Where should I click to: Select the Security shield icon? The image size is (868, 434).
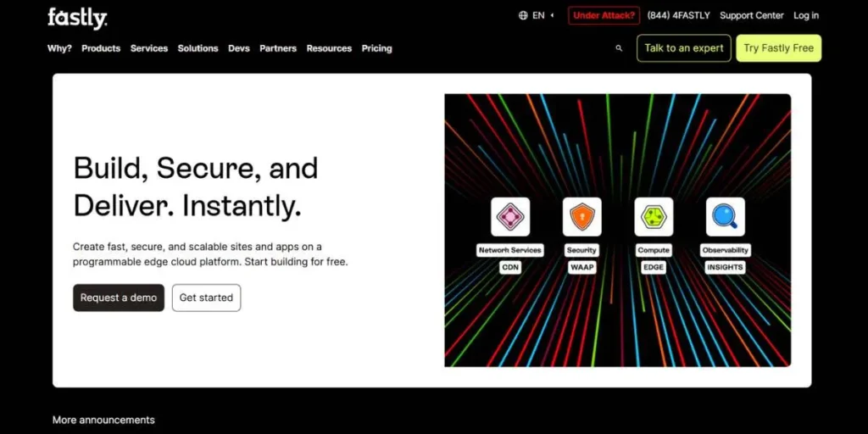coord(581,217)
